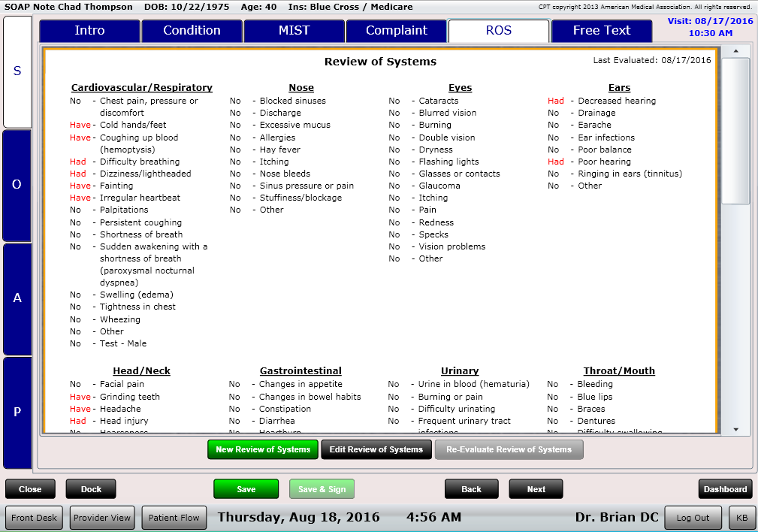Select the S (Subjective) sidebar icon
The image size is (758, 532).
(17, 71)
